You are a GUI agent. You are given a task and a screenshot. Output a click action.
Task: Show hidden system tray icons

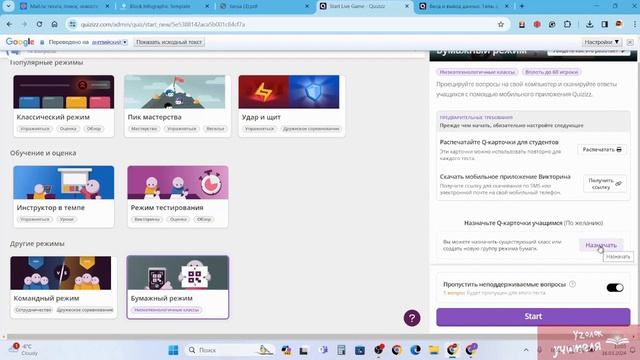coord(526,350)
